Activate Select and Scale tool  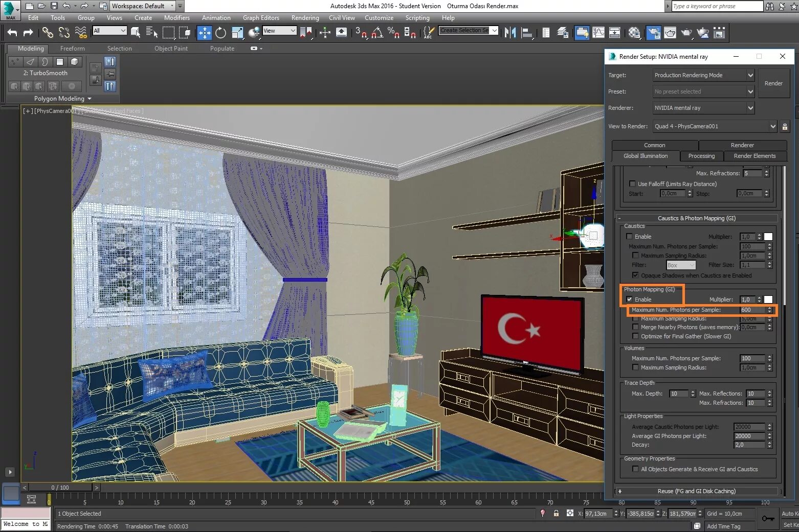(237, 33)
